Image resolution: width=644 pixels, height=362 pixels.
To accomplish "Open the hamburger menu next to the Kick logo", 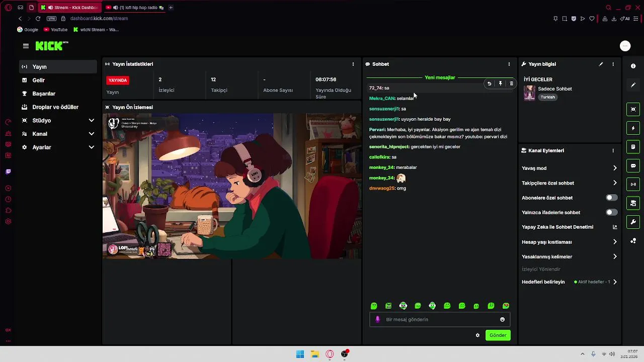I will point(26,46).
